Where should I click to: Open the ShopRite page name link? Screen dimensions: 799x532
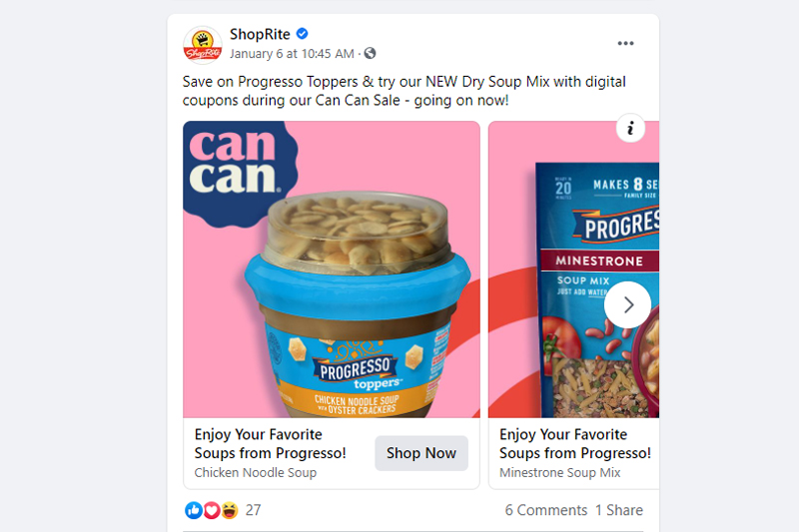(260, 34)
